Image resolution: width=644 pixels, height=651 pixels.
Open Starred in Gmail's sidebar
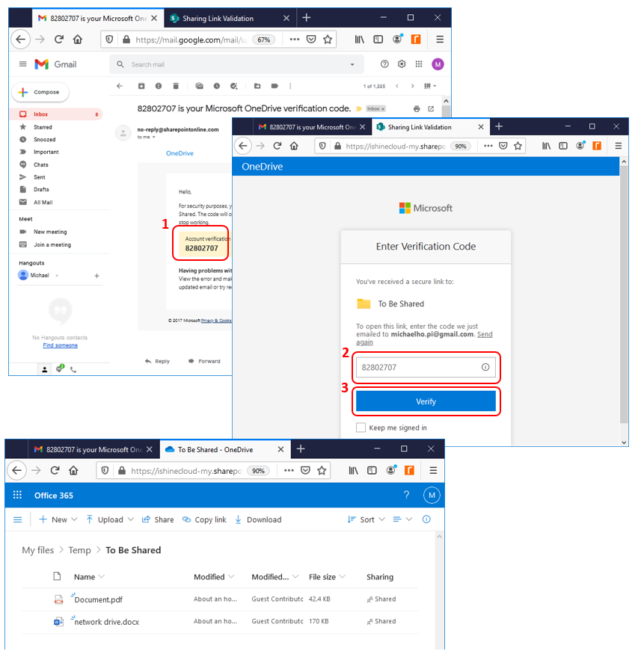tap(43, 127)
